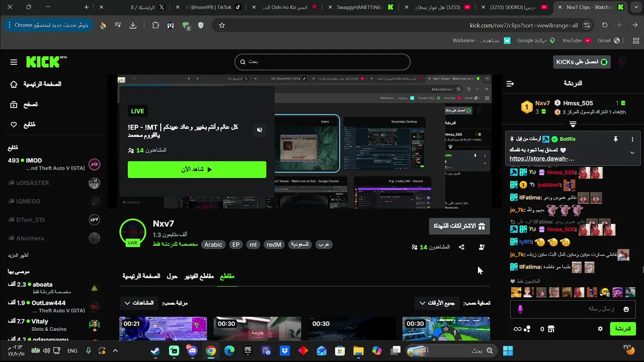This screenshot has height=362, width=644.
Task: Open the chat settings gear
Action: coord(600,329)
